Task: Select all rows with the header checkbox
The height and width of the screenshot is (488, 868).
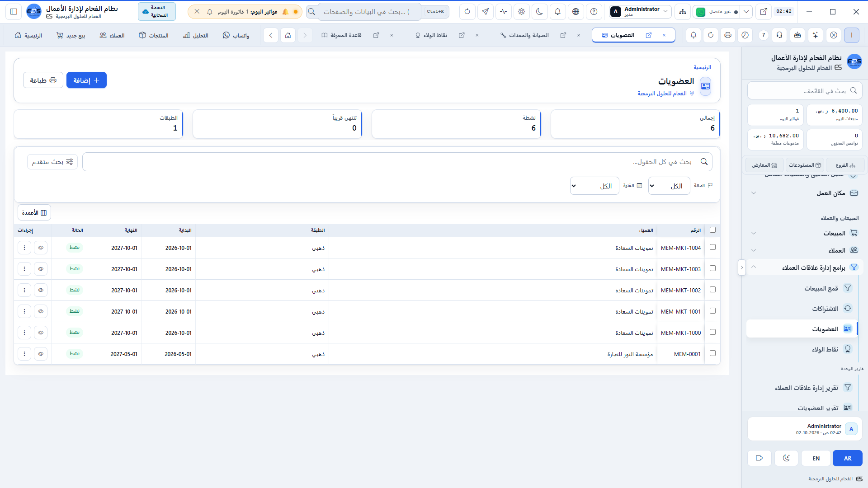Action: pos(713,230)
